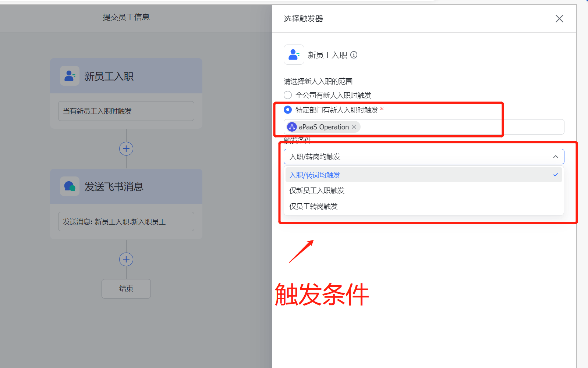Click the 新员工入职 trigger icon in panel
The height and width of the screenshot is (368, 588).
[294, 55]
